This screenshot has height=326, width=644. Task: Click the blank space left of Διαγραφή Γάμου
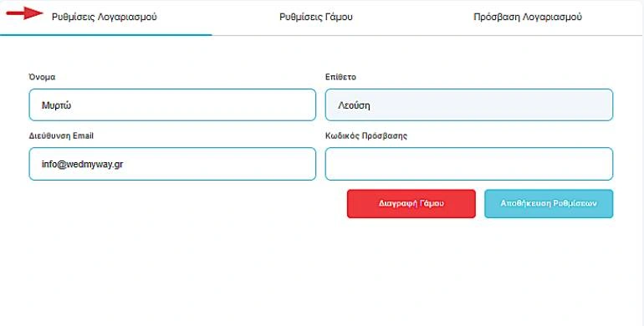pyautogui.click(x=185, y=204)
